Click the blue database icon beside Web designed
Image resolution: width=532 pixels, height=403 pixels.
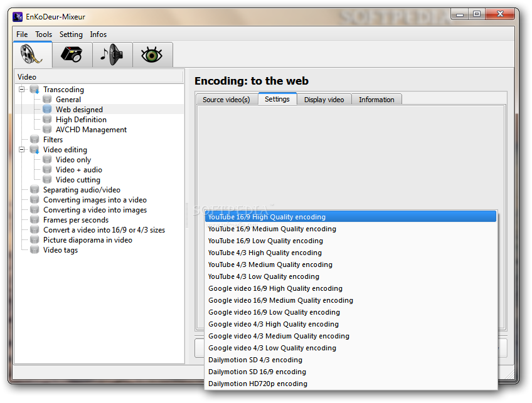(47, 109)
